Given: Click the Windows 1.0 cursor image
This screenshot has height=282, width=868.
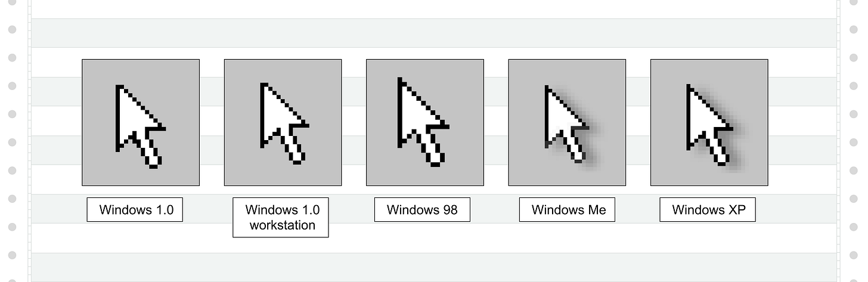Looking at the screenshot, I should (x=141, y=122).
